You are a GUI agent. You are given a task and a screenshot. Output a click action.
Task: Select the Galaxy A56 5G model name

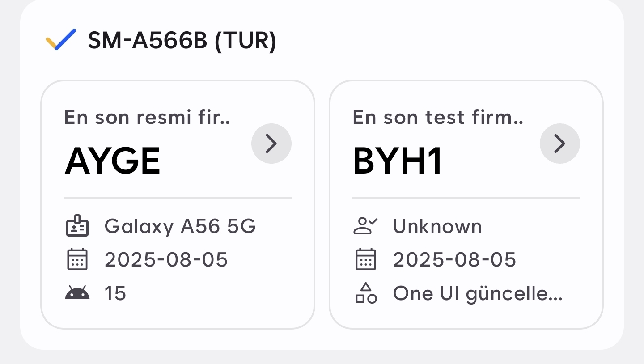coord(180,226)
